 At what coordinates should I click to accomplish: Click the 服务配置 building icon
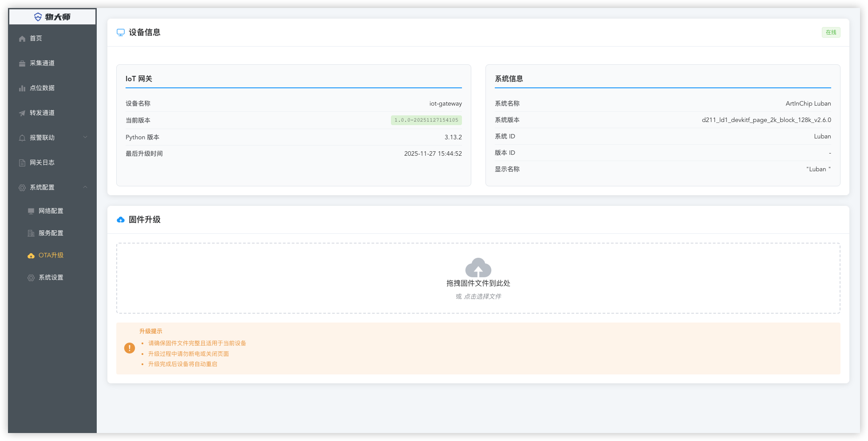(31, 233)
